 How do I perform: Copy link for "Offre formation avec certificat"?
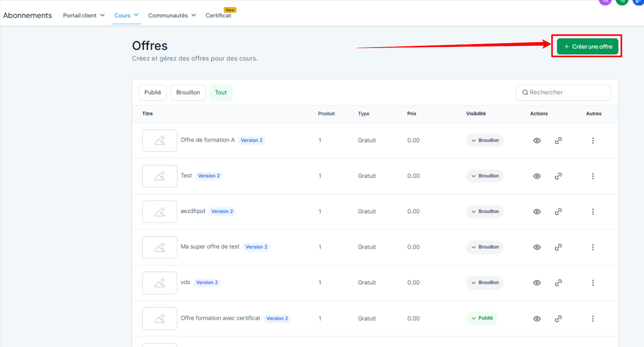[x=558, y=319]
